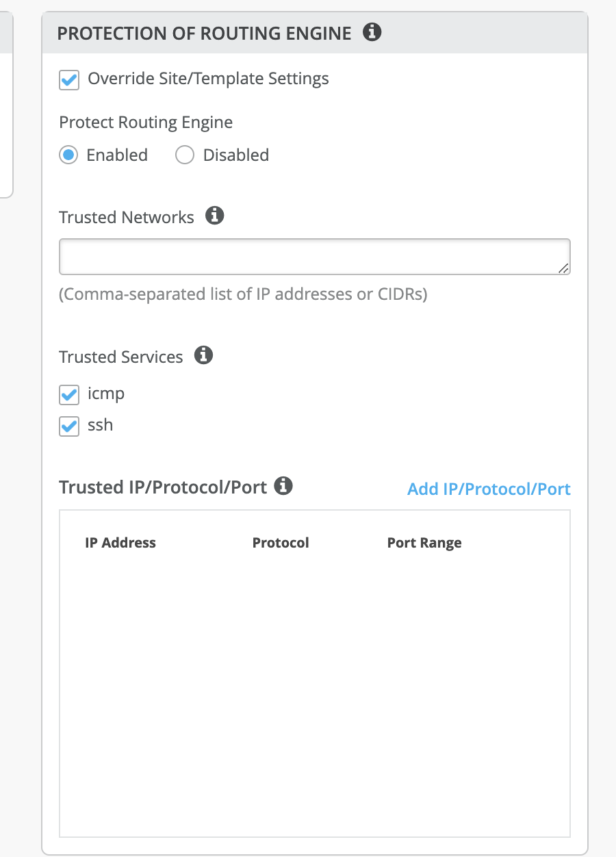Screen dimensions: 616x857
Task: Click the Trusted Networks textarea resize handle
Action: pos(563,268)
